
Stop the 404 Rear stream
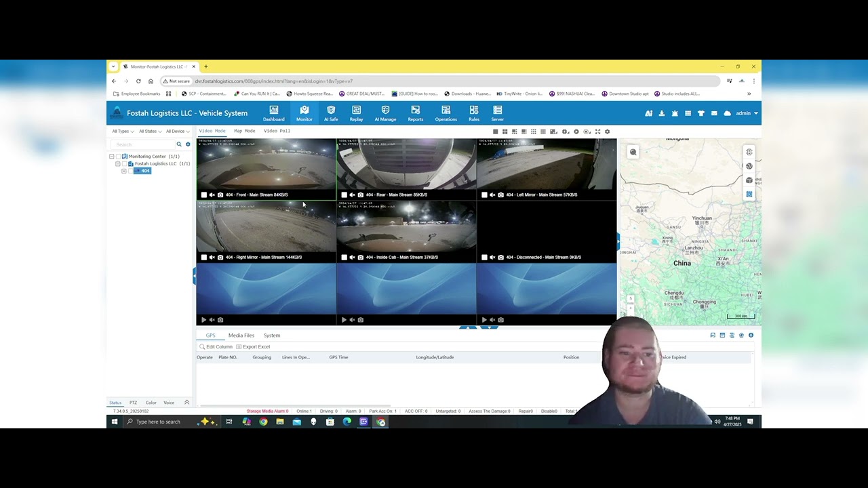point(344,195)
